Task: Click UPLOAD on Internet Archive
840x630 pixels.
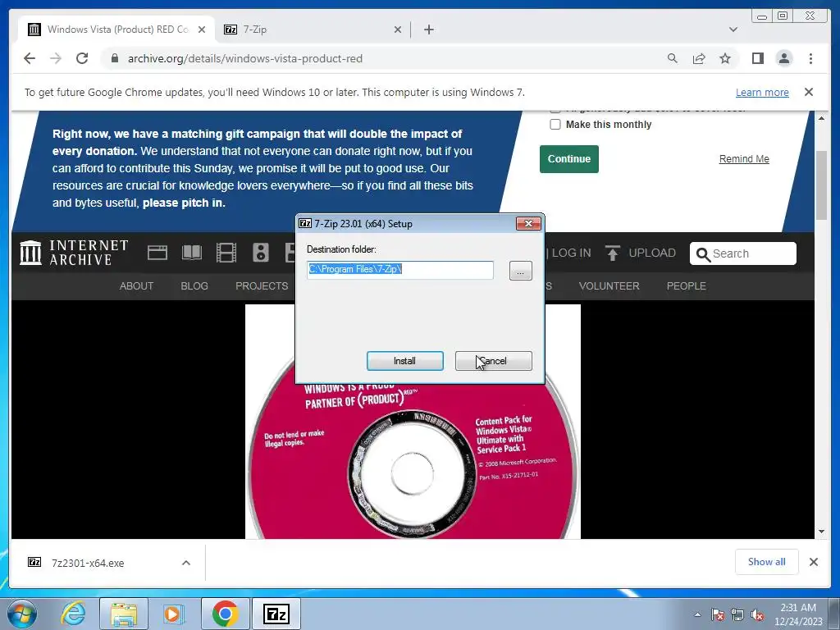Action: click(x=641, y=253)
